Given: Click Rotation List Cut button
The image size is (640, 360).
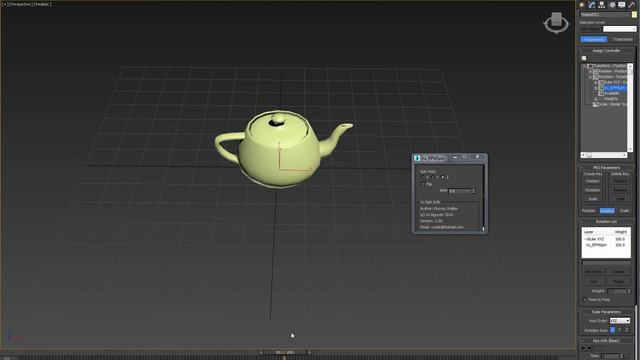Looking at the screenshot, I should 593,282.
